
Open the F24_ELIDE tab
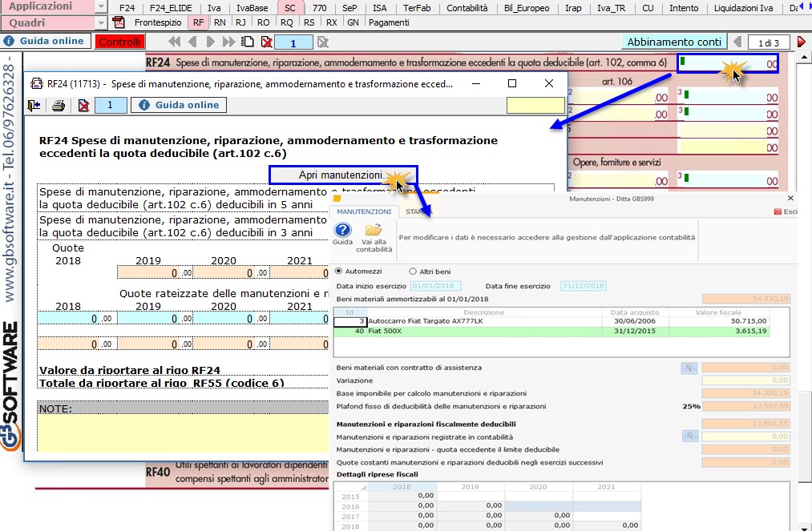click(171, 8)
